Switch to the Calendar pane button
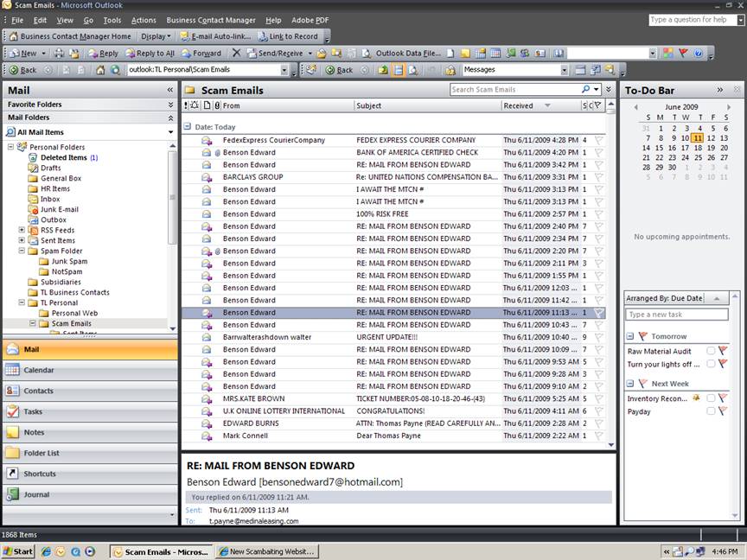 click(38, 370)
